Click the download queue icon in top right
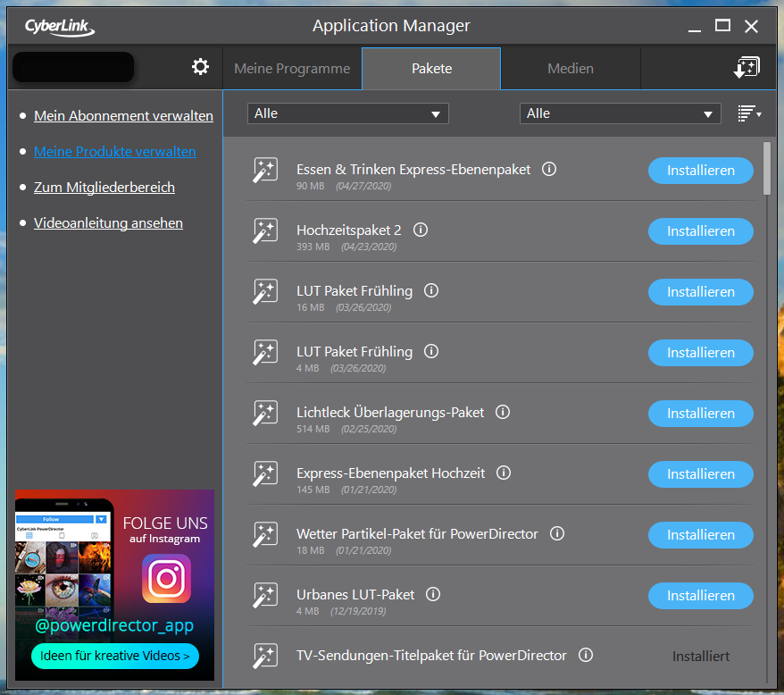This screenshot has width=784, height=695. click(746, 68)
